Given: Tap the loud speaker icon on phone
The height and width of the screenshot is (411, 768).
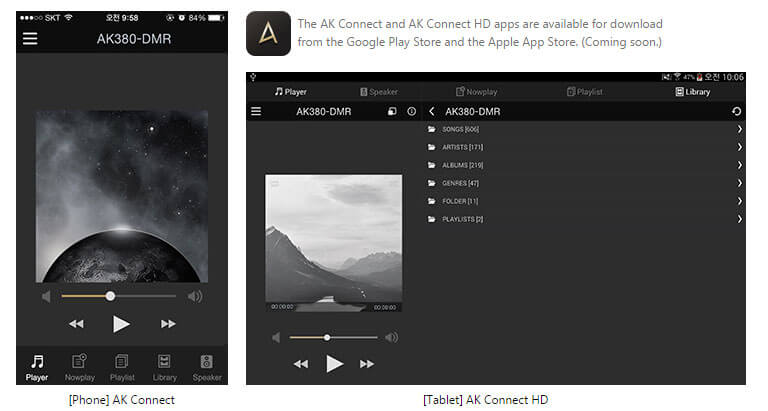Looking at the screenshot, I should coord(195,296).
